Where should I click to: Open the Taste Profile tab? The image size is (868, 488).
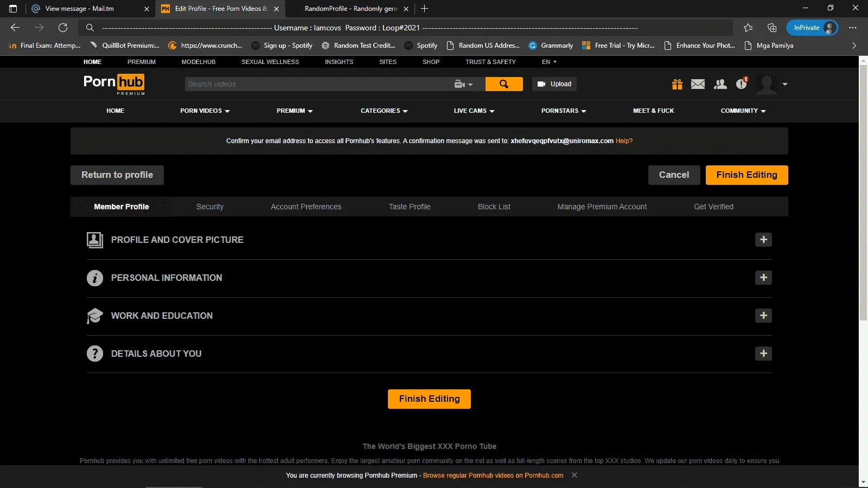(x=410, y=207)
